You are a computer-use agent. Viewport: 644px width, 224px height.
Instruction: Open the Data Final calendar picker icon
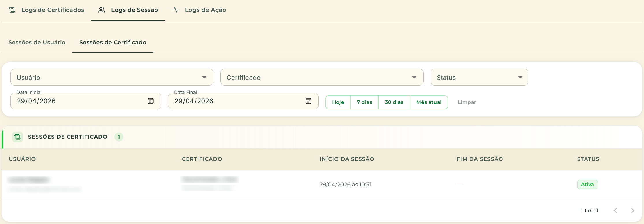308,101
